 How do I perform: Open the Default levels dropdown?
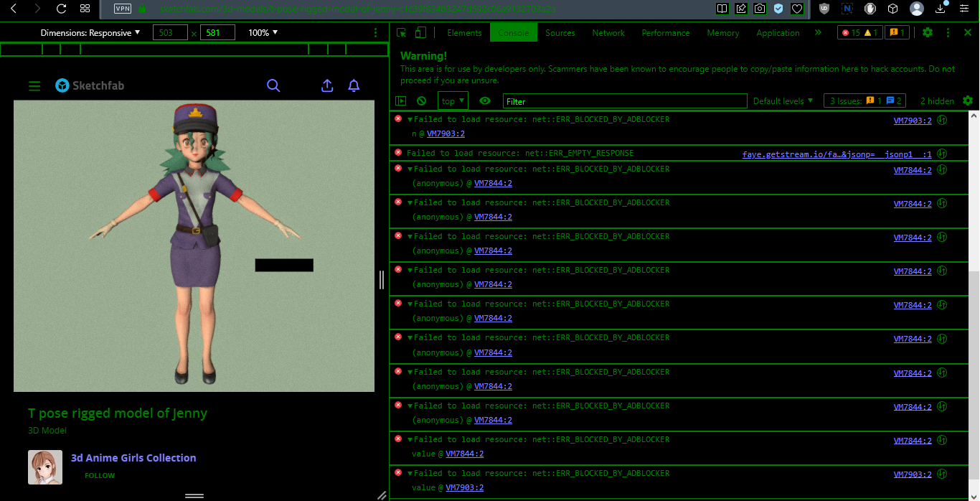pyautogui.click(x=783, y=101)
